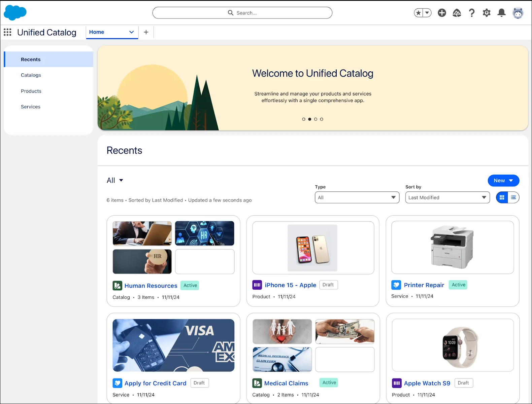This screenshot has width=532, height=404.
Task: Click the Favorites star icon
Action: (x=419, y=13)
